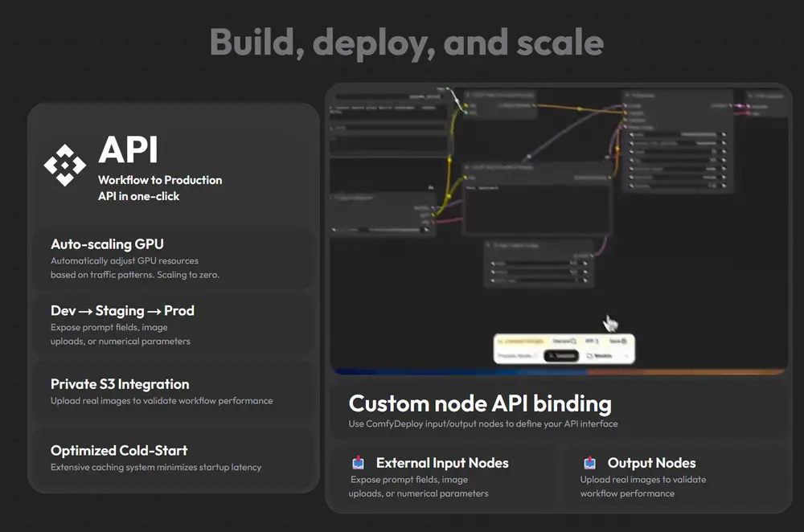Click the circular icon at the floating toolbar's top-right

(624, 342)
